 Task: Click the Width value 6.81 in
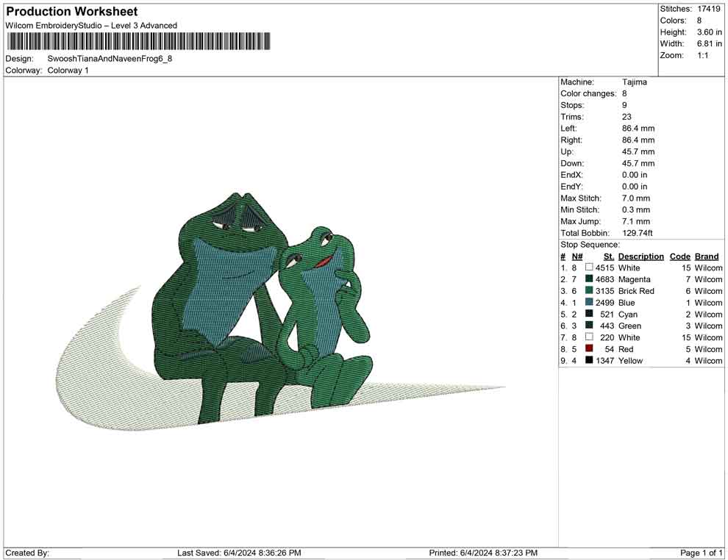[710, 43]
